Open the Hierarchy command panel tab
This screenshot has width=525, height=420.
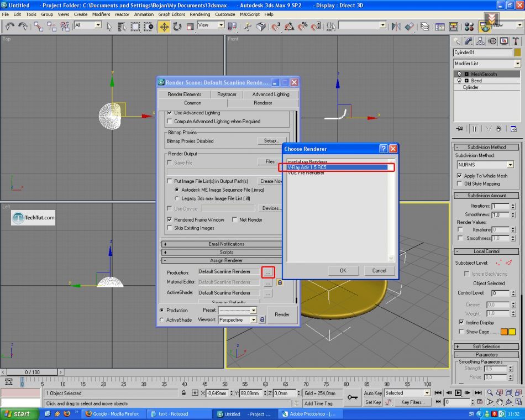point(480,41)
